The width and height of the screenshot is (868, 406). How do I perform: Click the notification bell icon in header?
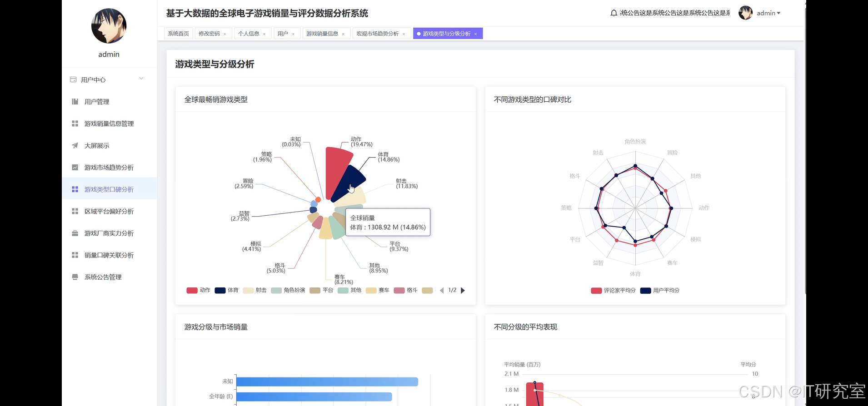614,13
